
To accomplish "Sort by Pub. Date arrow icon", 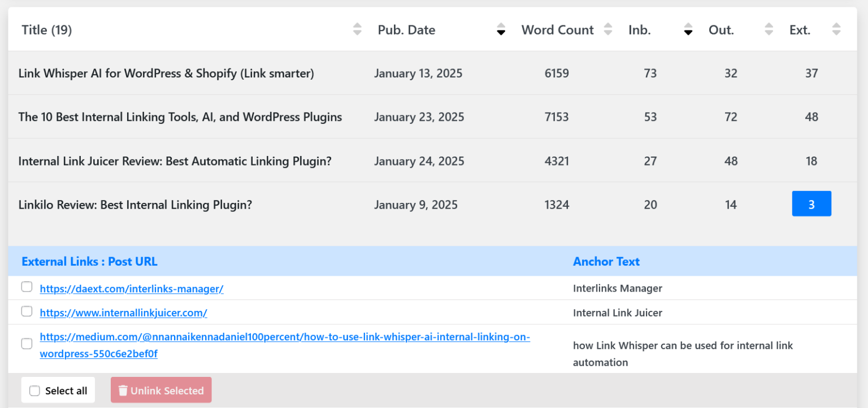I will tap(501, 29).
